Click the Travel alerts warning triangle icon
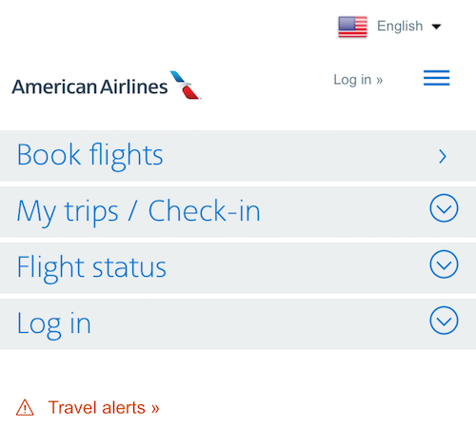 tap(25, 407)
